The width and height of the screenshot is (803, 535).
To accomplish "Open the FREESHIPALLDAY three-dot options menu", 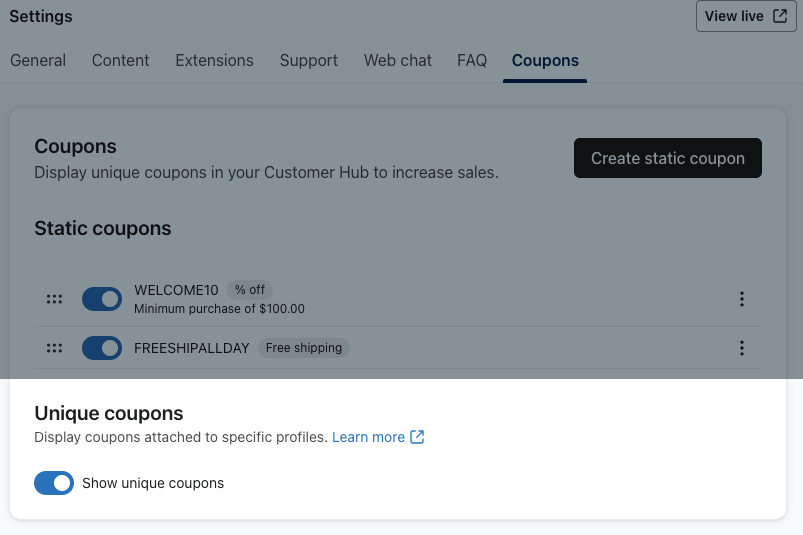I will pyautogui.click(x=741, y=348).
